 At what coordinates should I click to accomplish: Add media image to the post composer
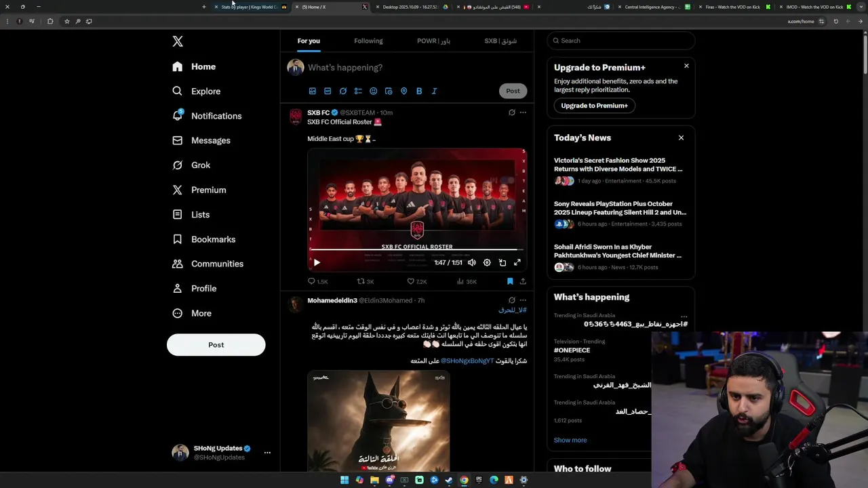[313, 91]
